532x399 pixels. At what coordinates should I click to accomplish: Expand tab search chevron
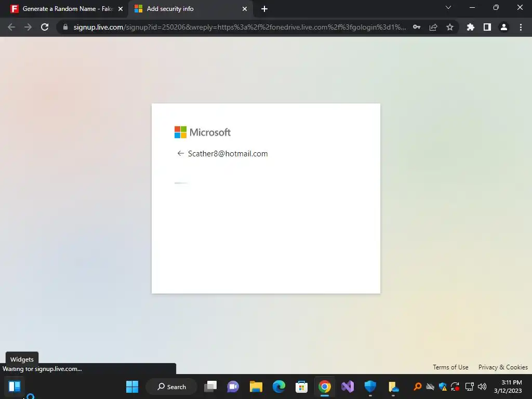[x=448, y=7]
